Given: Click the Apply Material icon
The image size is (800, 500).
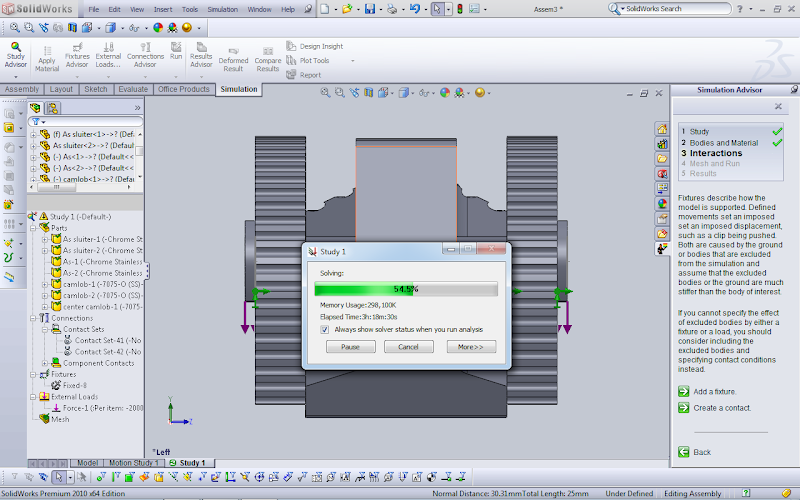Looking at the screenshot, I should 47,54.
